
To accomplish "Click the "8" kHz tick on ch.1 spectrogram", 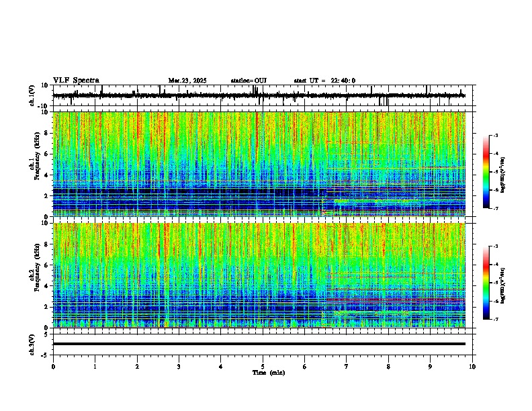I will [x=46, y=133].
